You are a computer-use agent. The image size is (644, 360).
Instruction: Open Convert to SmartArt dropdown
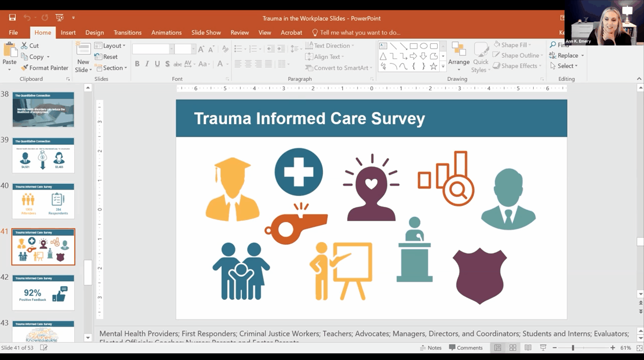[x=339, y=68]
